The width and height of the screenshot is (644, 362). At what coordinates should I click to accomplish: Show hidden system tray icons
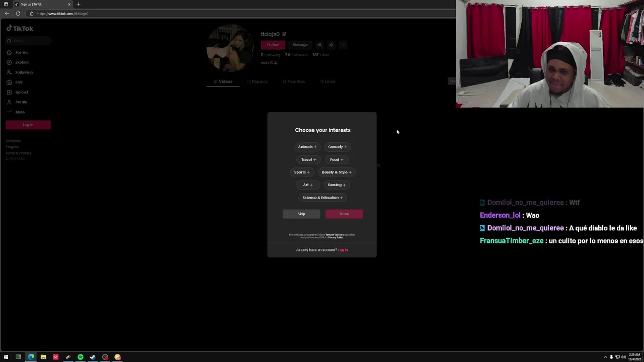[605, 357]
